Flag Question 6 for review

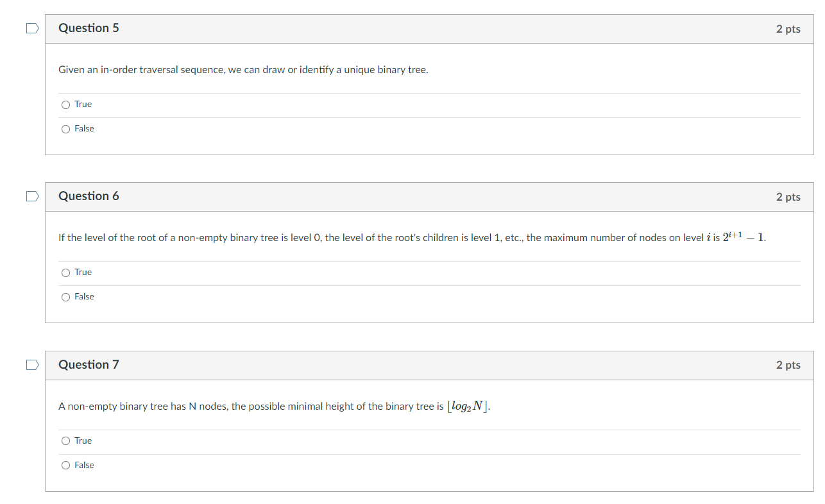coord(32,196)
